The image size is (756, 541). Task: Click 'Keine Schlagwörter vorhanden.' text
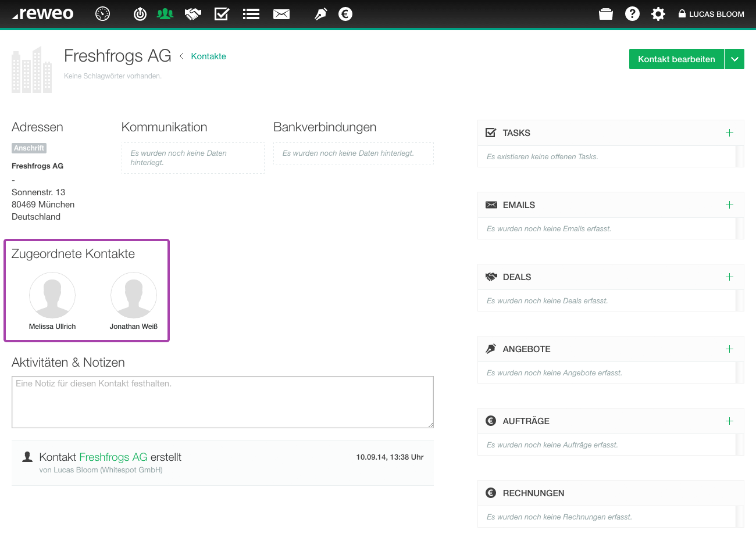(113, 76)
